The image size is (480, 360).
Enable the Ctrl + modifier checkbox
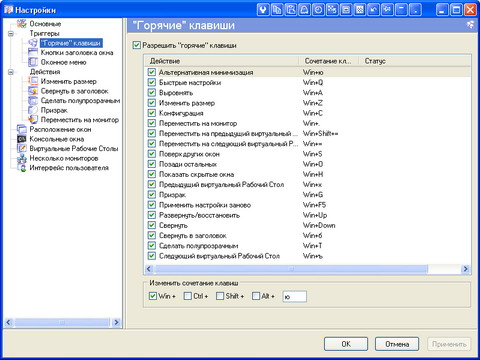[x=188, y=296]
